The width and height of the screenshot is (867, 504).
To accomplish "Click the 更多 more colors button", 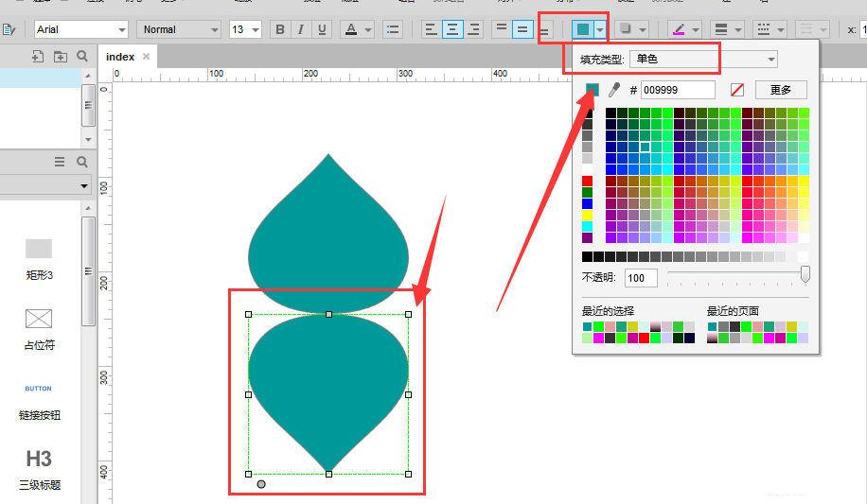I will coord(780,90).
